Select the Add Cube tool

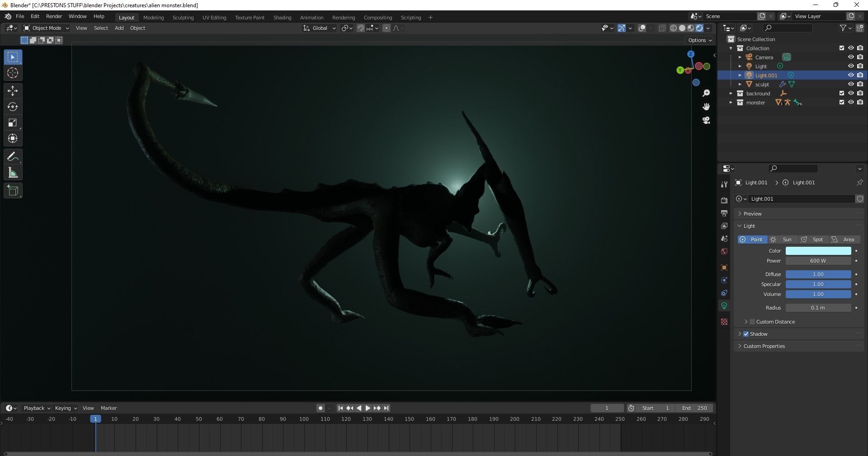click(13, 191)
